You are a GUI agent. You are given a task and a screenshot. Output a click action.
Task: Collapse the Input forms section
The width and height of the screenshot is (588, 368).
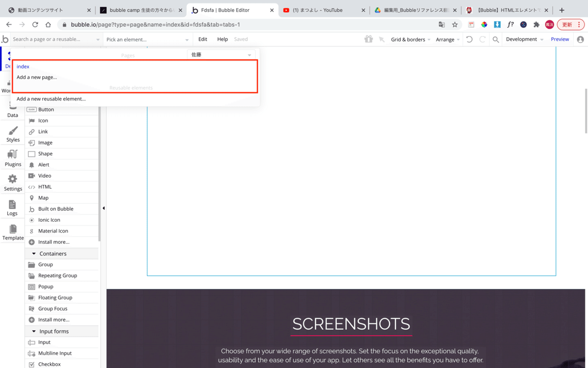pyautogui.click(x=34, y=331)
